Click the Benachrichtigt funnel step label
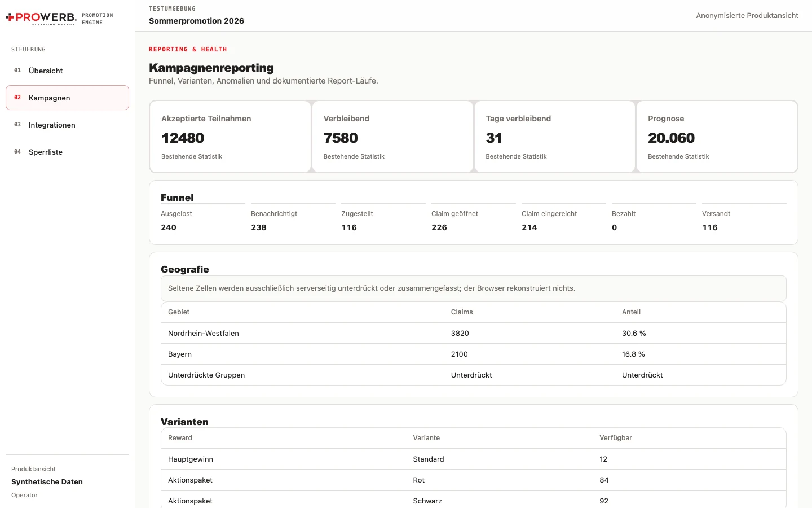The height and width of the screenshot is (508, 812). (274, 214)
